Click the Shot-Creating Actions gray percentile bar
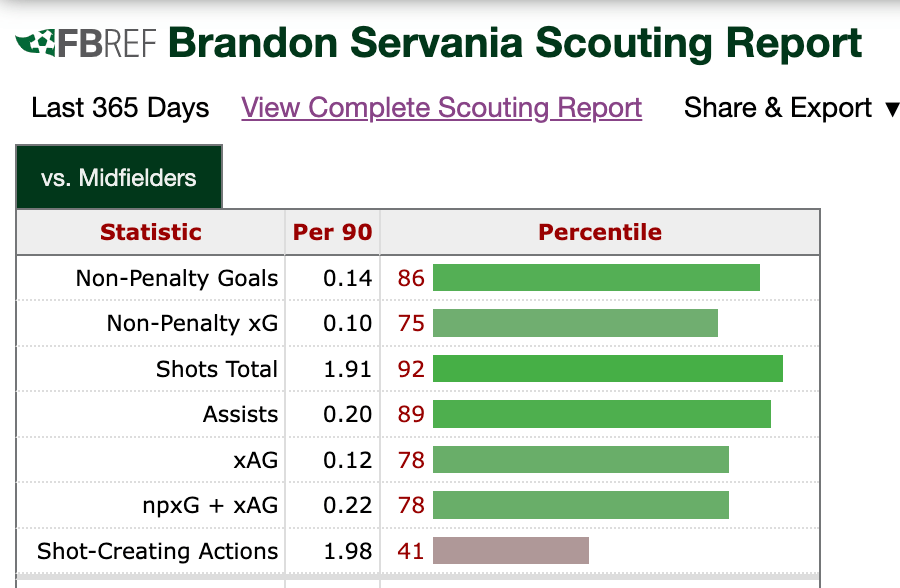The width and height of the screenshot is (900, 588). pyautogui.click(x=510, y=551)
